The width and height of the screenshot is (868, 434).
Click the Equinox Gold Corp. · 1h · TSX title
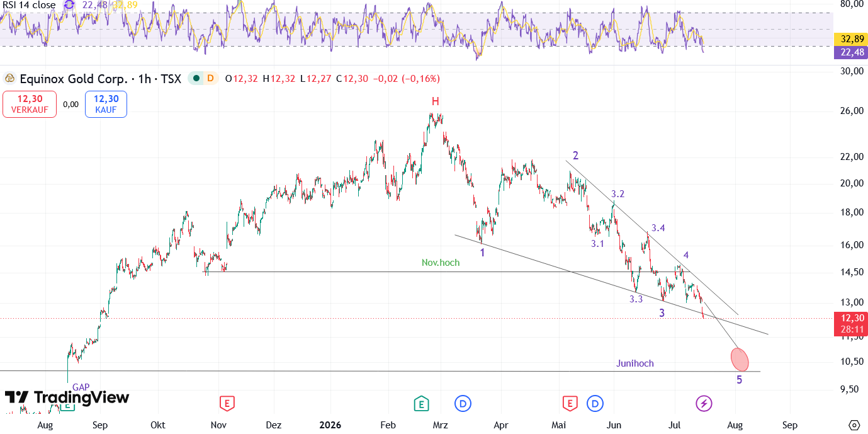101,79
